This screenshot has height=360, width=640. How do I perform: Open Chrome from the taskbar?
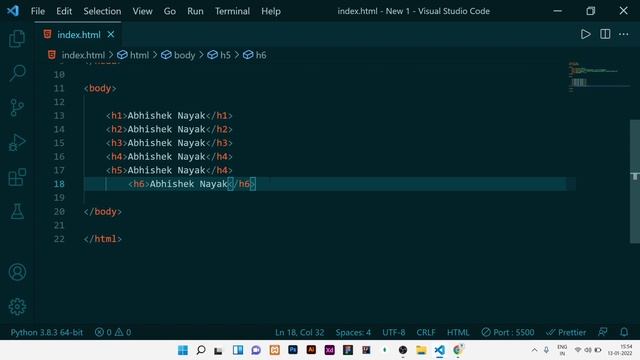pos(458,350)
